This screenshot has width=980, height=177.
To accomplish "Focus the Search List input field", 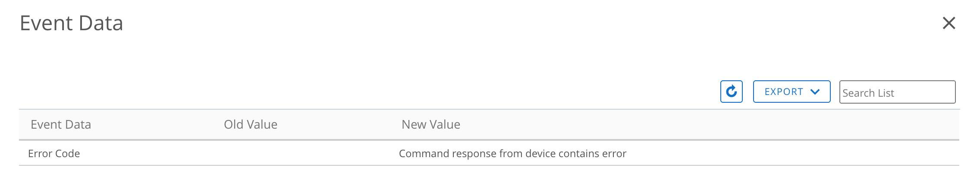I will pyautogui.click(x=897, y=92).
